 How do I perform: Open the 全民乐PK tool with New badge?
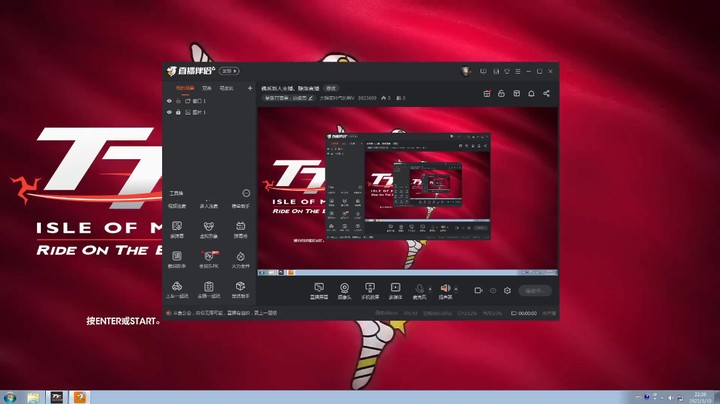click(208, 259)
